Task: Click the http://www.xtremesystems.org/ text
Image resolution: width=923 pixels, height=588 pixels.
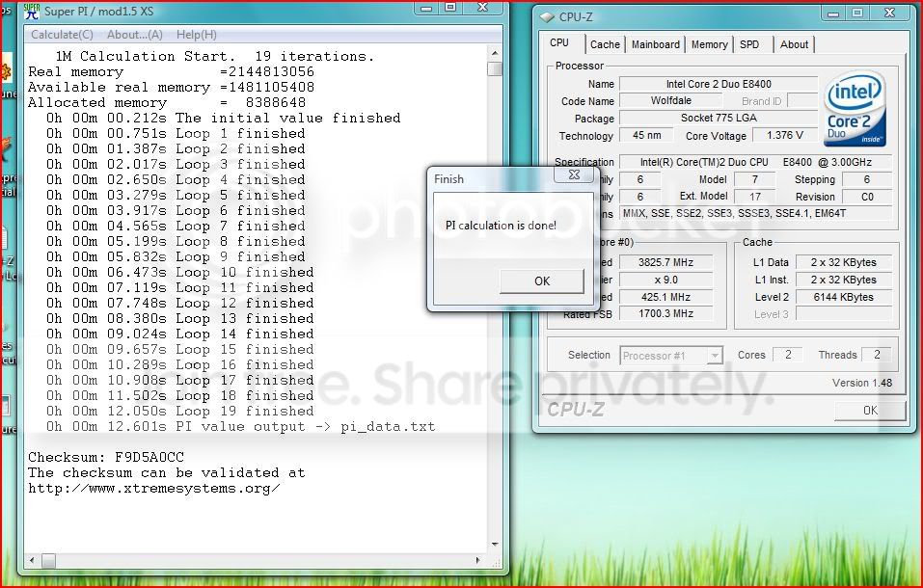Action: (153, 489)
